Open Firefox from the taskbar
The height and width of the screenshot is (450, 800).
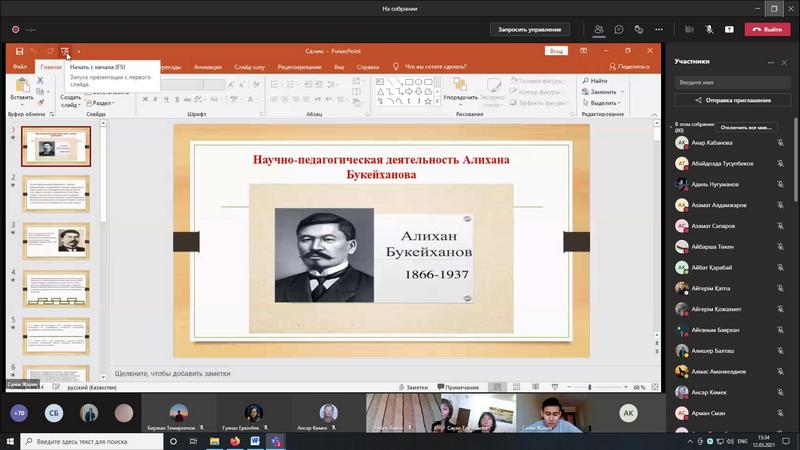(235, 441)
